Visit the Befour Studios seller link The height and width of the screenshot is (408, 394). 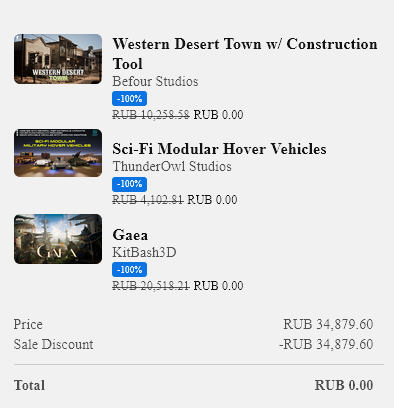pyautogui.click(x=155, y=81)
